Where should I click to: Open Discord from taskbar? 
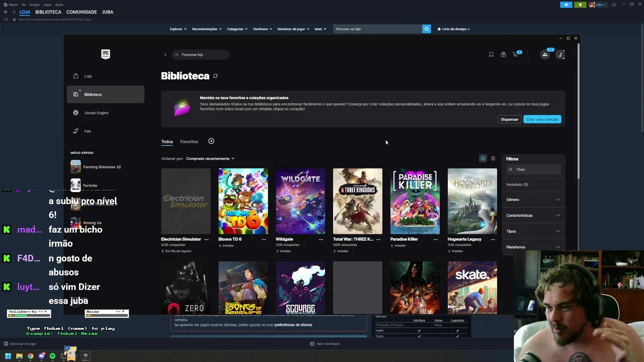click(x=41, y=356)
